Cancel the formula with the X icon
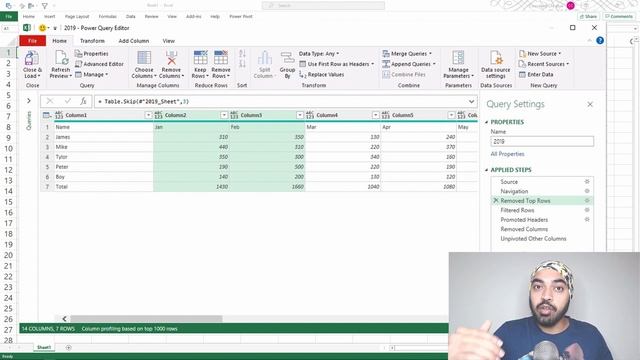Viewport: 640px width, 360px height. pos(50,101)
